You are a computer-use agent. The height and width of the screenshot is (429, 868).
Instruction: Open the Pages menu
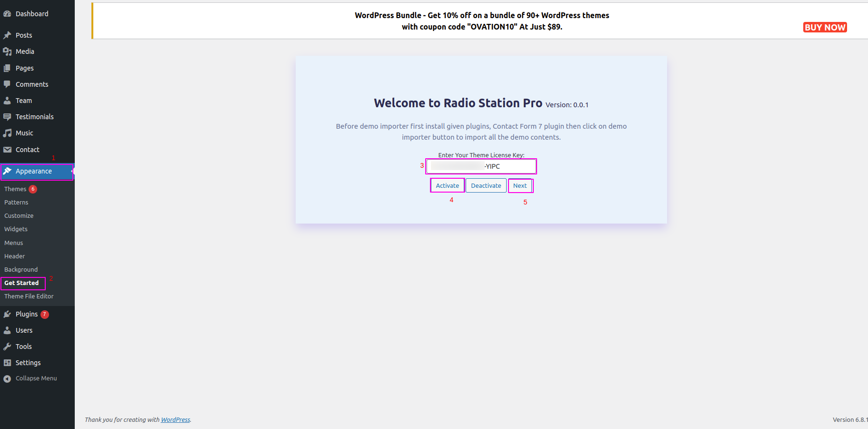pyautogui.click(x=25, y=68)
